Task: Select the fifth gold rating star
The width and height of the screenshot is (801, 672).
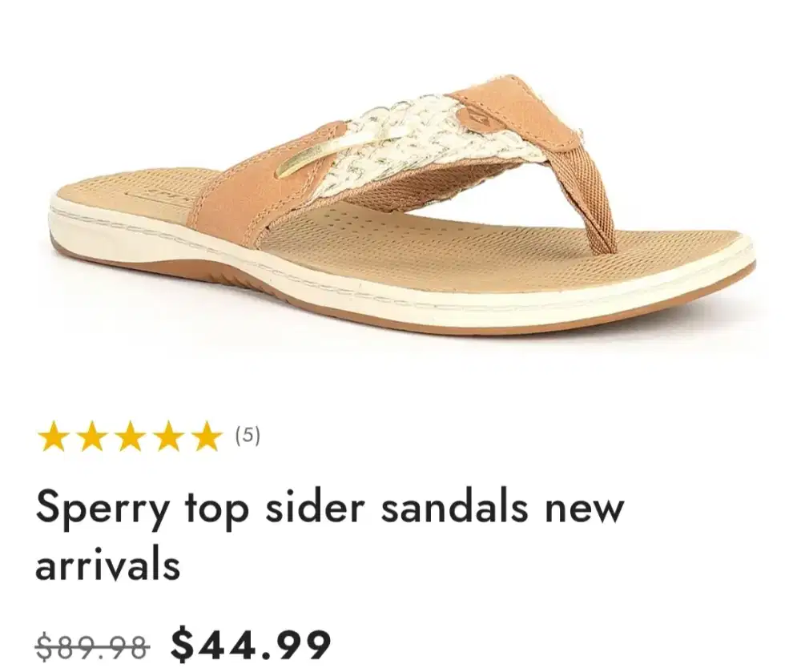Action: [208, 437]
